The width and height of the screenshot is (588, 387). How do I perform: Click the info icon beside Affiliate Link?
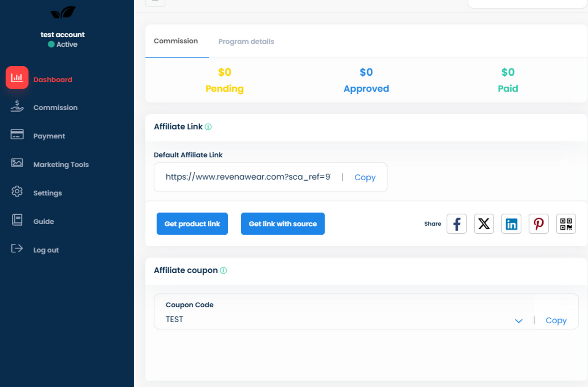208,127
